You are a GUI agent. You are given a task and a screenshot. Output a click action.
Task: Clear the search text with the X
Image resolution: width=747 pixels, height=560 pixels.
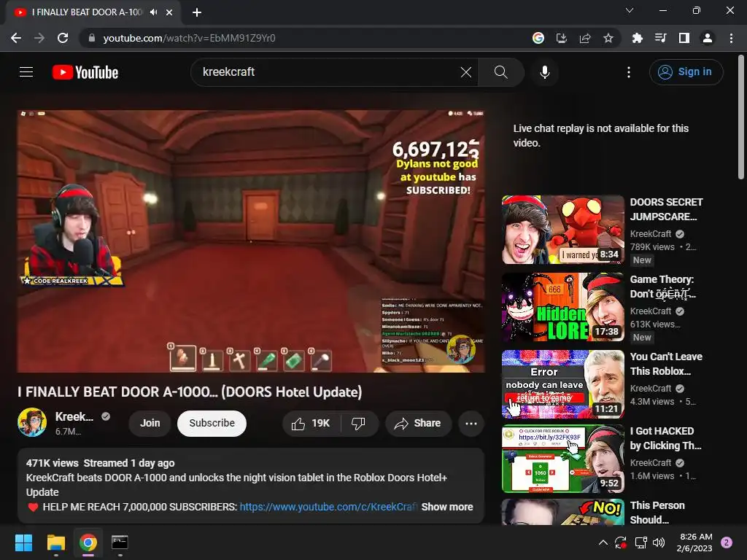[x=466, y=72]
